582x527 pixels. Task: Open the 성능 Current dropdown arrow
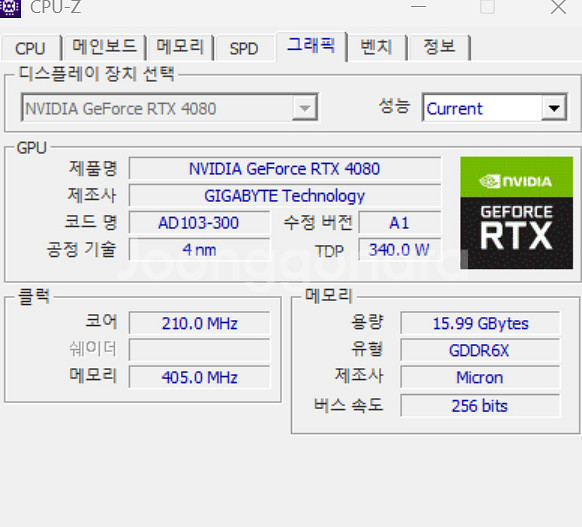(x=554, y=108)
